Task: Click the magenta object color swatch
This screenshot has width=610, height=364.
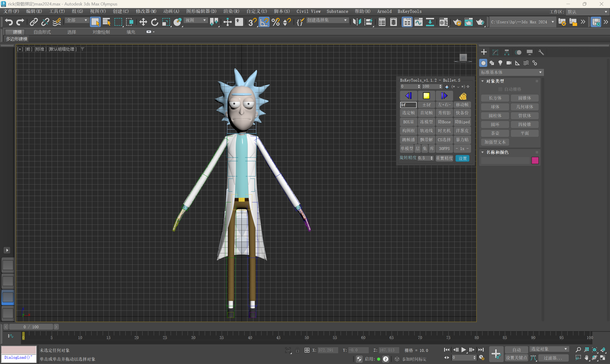Action: pyautogui.click(x=535, y=160)
